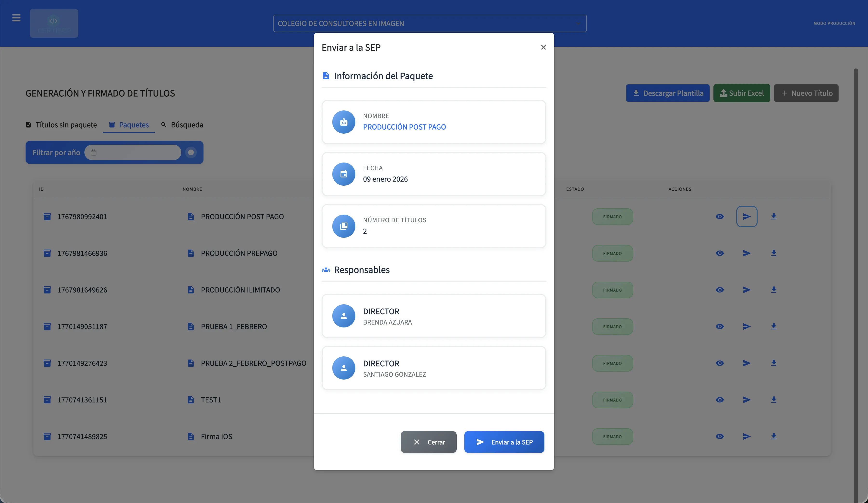Image resolution: width=868 pixels, height=503 pixels.
Task: Close the Enviar a la SEP dialog
Action: pyautogui.click(x=543, y=47)
